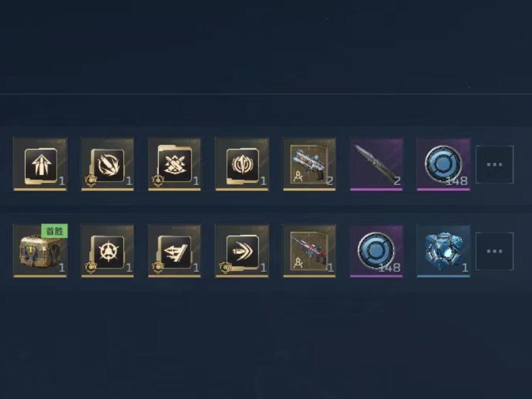Click the sniper rifle blueprint reward
Screen dimensions: 532x399
point(309,251)
